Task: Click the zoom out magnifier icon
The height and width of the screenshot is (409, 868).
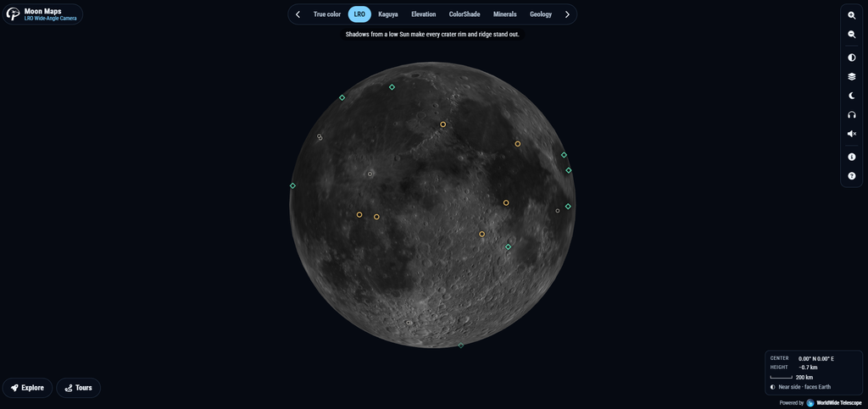Action: coord(851,34)
